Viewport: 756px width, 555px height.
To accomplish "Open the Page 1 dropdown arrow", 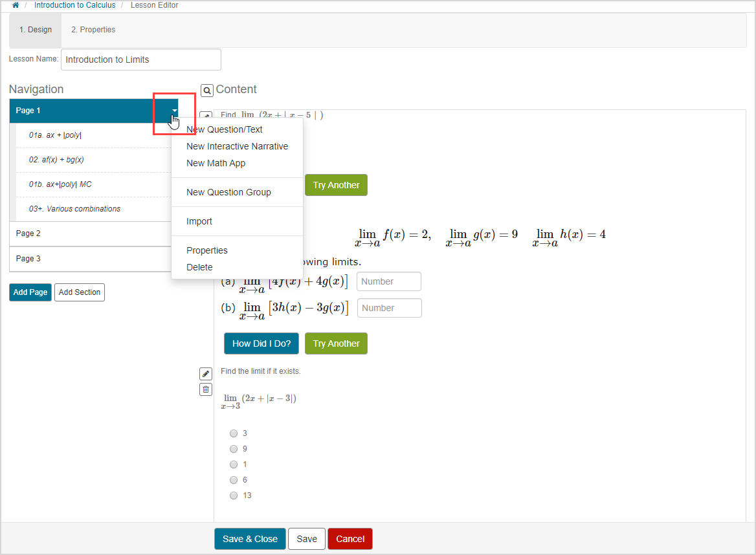I will tap(174, 111).
